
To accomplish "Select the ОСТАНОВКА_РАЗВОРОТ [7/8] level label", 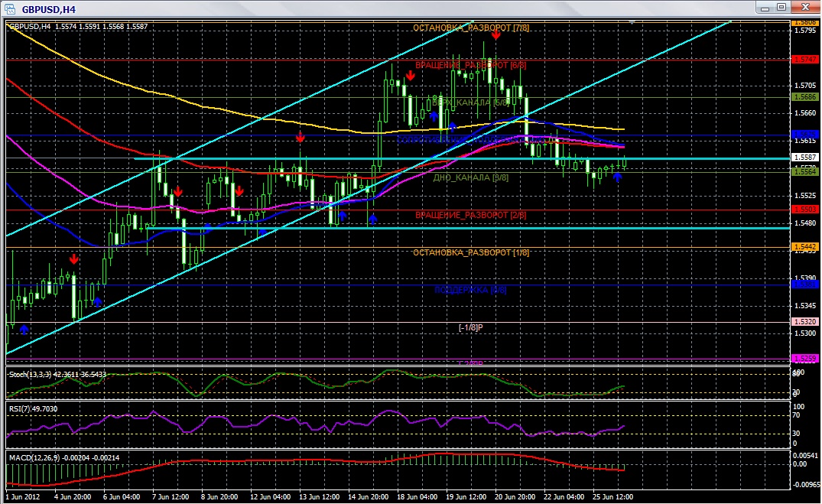I will pos(471,28).
